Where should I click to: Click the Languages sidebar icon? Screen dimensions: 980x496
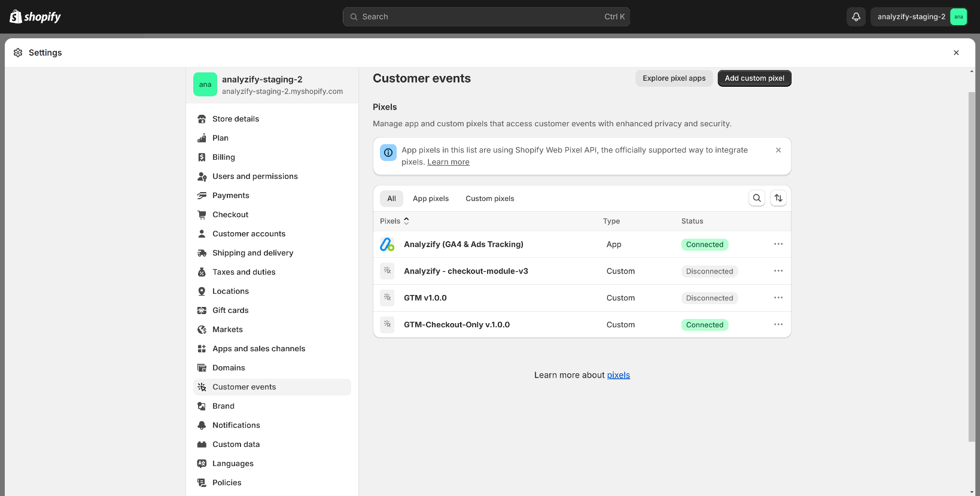[x=202, y=464]
